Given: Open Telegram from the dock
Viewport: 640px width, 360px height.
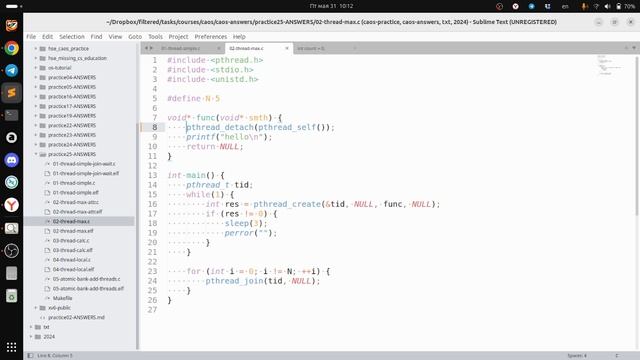Looking at the screenshot, I should 11,71.
